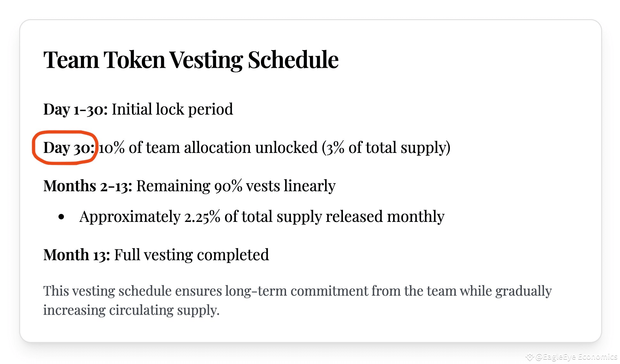Click Approximately 2.25% released monthly line
620x364 pixels.
262,216
